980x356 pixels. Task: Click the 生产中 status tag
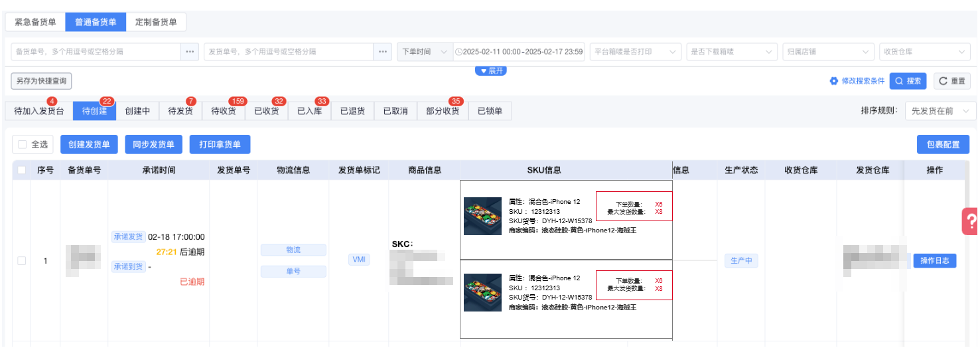pos(740,261)
